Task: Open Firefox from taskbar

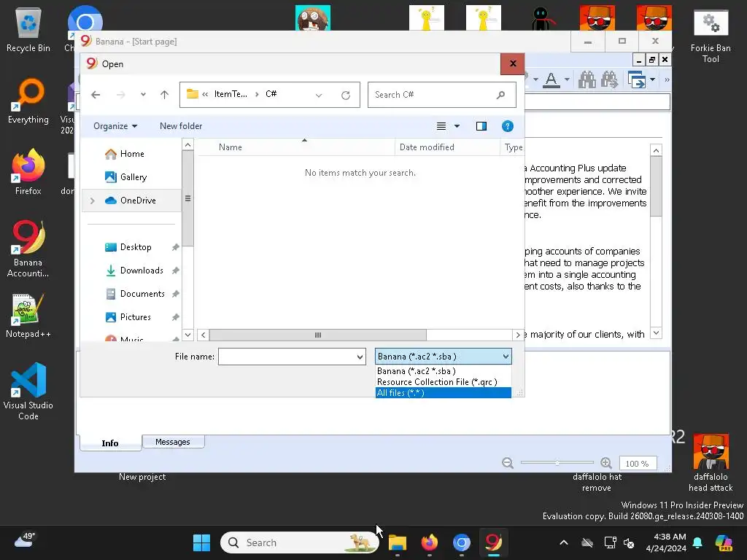Action: [x=429, y=542]
